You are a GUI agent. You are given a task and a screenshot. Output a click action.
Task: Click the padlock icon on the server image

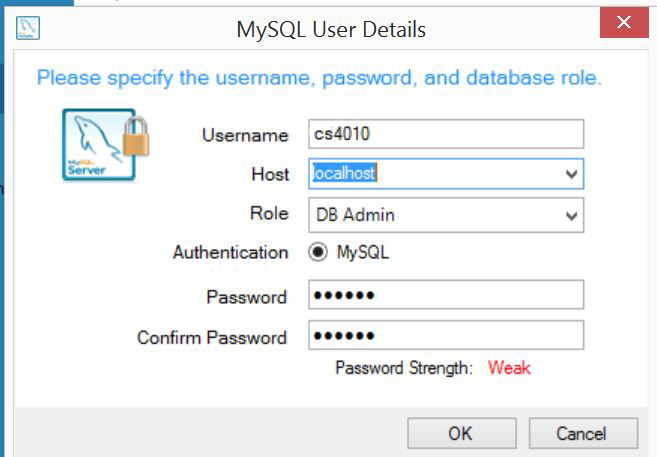(x=136, y=135)
